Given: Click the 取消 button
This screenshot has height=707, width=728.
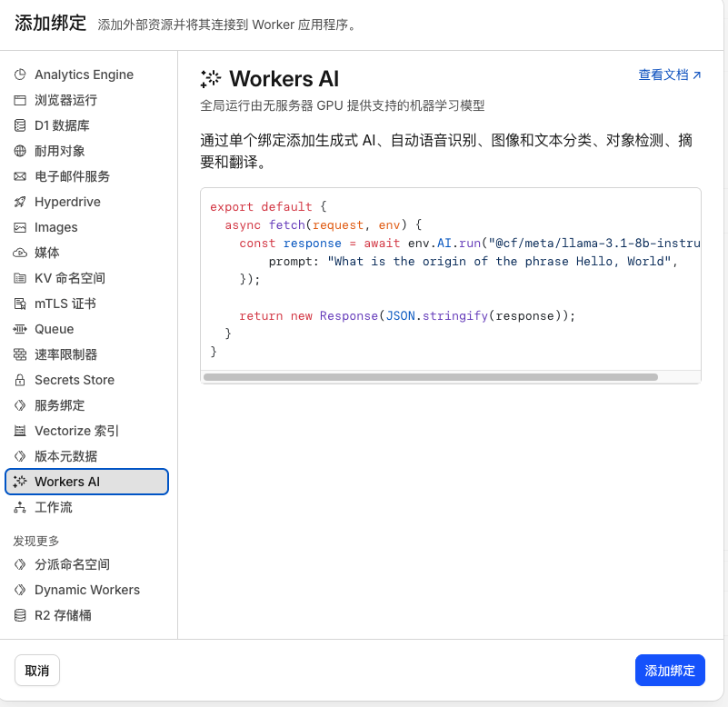Looking at the screenshot, I should coord(37,671).
